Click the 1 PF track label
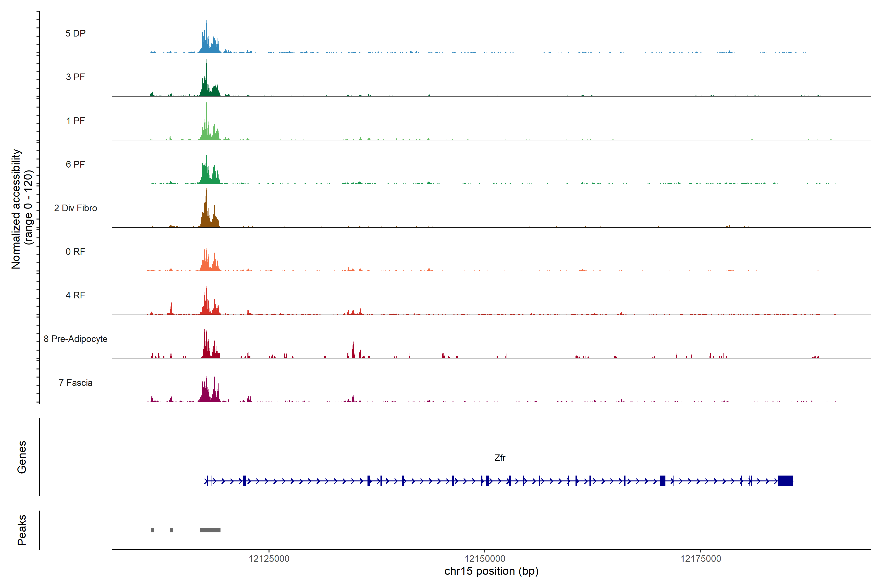 75,121
